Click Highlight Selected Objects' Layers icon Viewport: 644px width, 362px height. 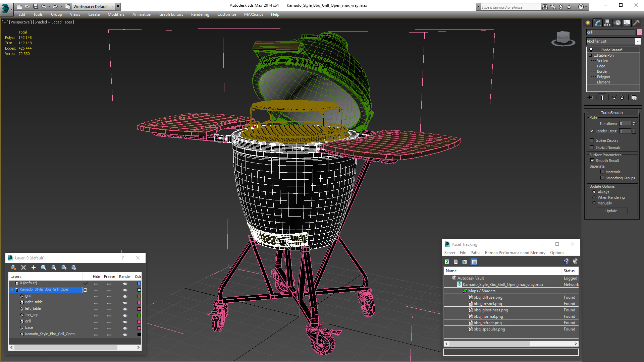54,267
